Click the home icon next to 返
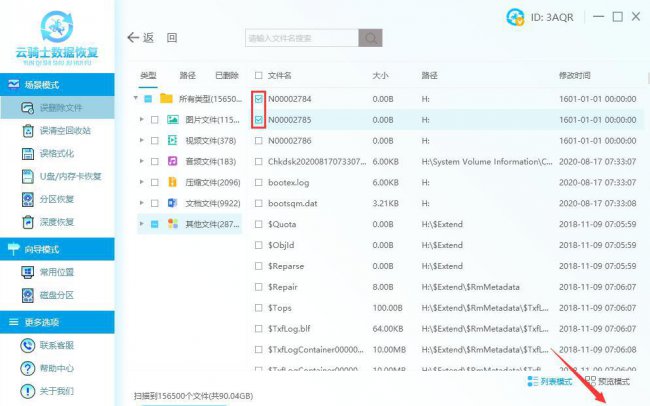Viewport: 650px width, 406px height. tap(172, 38)
